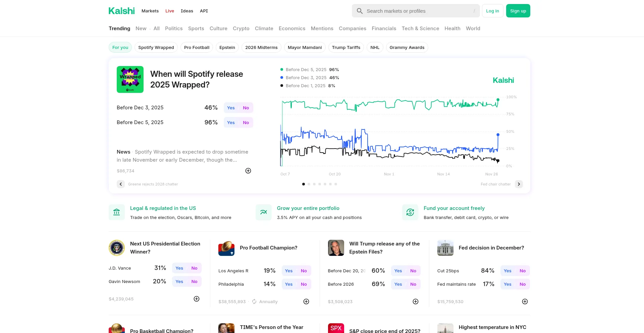The image size is (644, 333).
Task: Click the Spotify Wrapped thumbnail image
Action: pyautogui.click(x=130, y=79)
